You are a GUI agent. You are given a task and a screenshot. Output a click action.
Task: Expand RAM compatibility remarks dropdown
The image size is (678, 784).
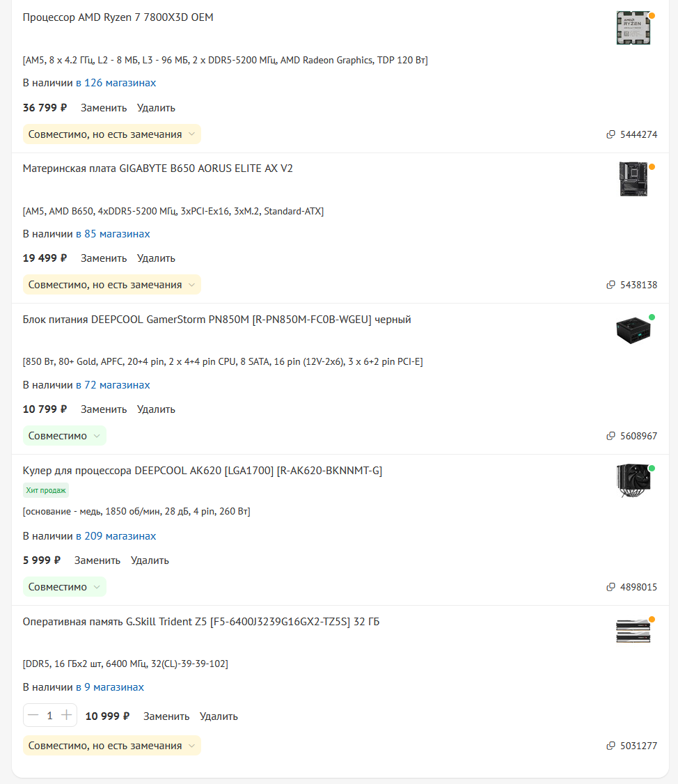point(112,746)
